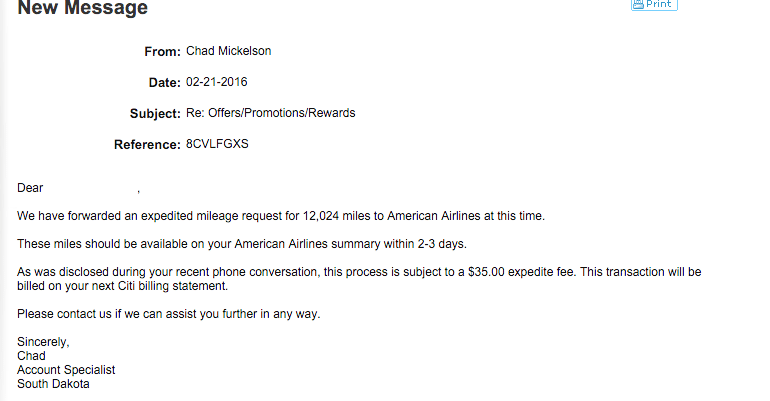Click the Citi billing statement line
Image resolution: width=770 pixels, height=401 pixels.
pos(122,286)
